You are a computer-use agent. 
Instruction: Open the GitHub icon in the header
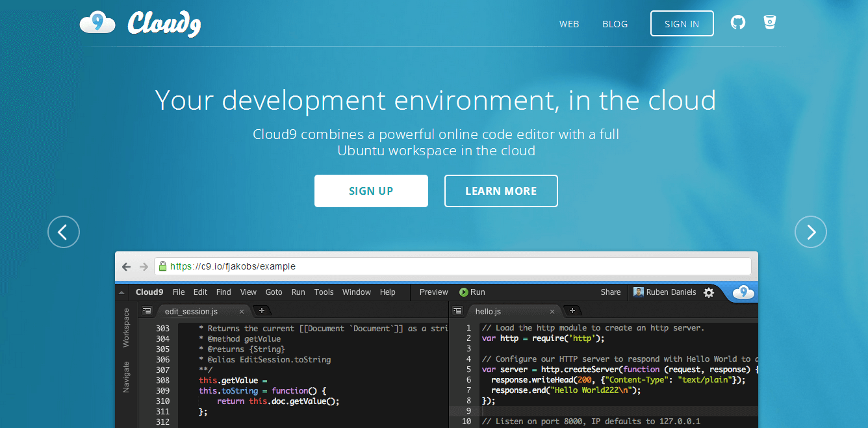coord(738,22)
